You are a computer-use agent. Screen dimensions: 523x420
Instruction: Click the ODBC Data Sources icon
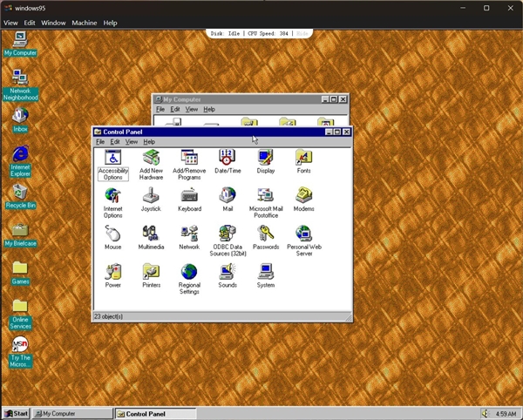(228, 234)
